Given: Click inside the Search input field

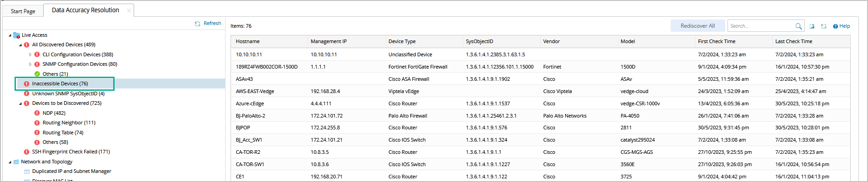Looking at the screenshot, I should coord(761,26).
